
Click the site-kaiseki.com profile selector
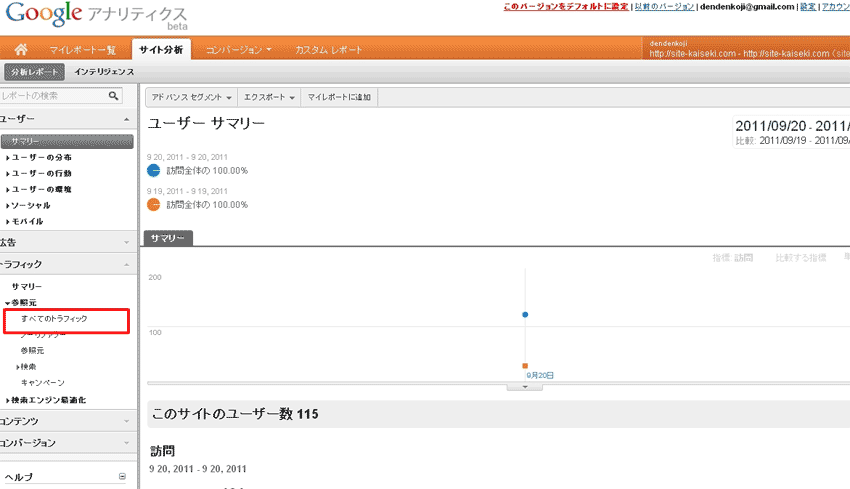tap(748, 49)
